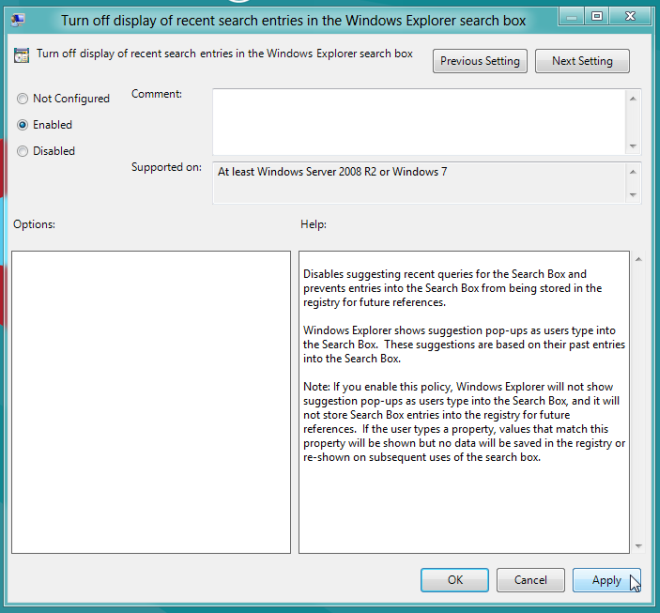The height and width of the screenshot is (613, 660).
Task: Click the Options pane box
Action: tap(151, 402)
